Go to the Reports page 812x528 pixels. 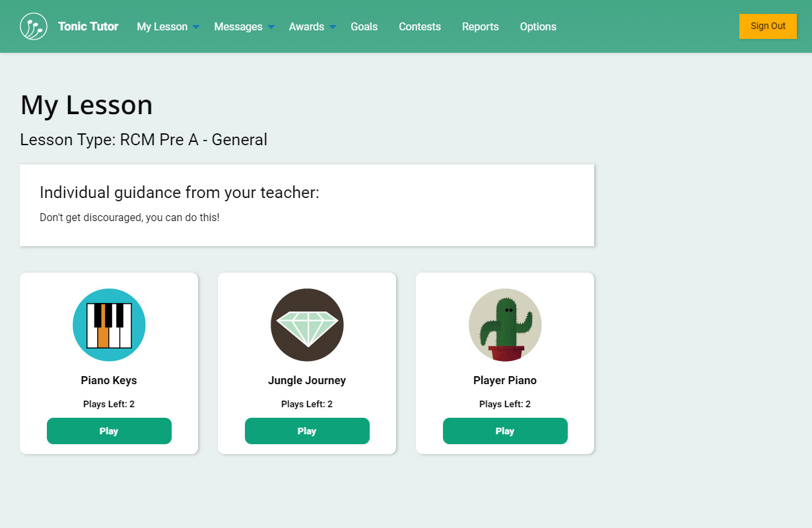pyautogui.click(x=481, y=26)
